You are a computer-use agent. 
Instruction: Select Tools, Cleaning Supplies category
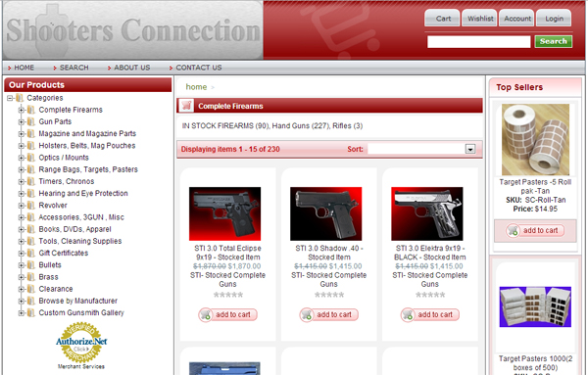coord(80,241)
